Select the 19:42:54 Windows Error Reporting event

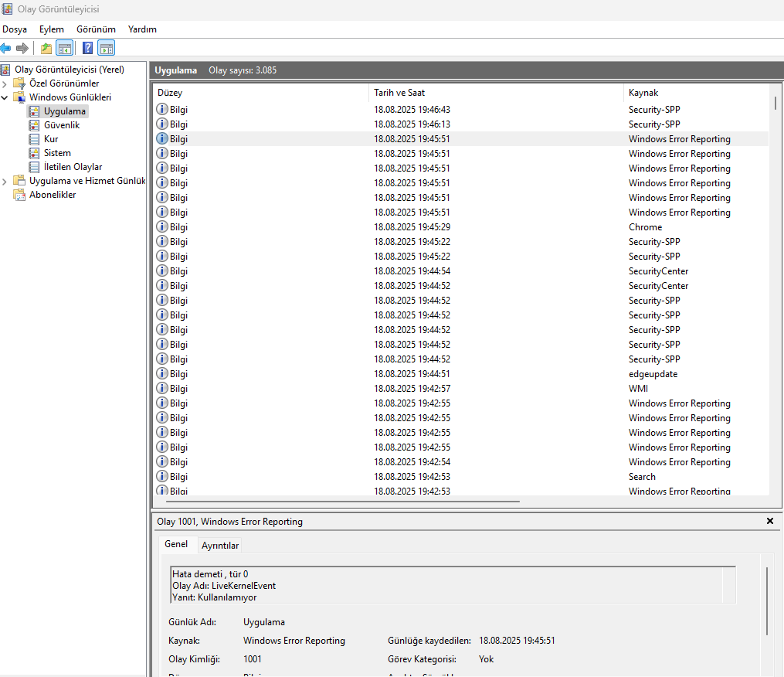(461, 462)
